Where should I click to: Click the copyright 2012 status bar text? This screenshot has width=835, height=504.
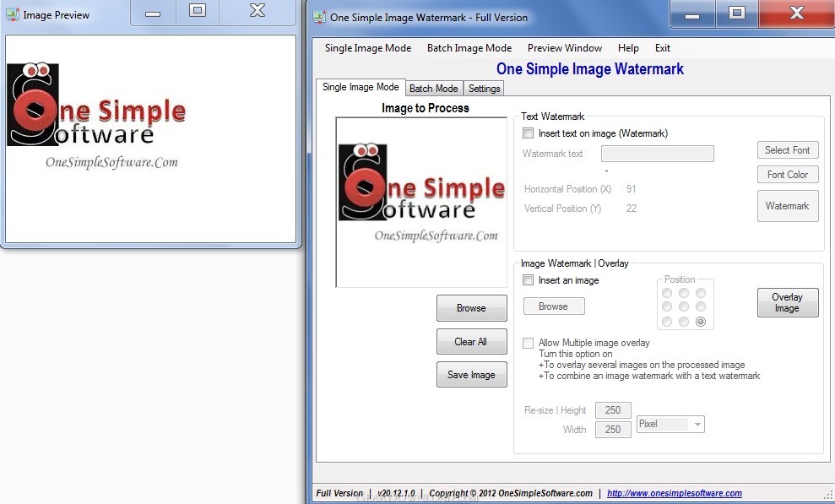pyautogui.click(x=511, y=493)
